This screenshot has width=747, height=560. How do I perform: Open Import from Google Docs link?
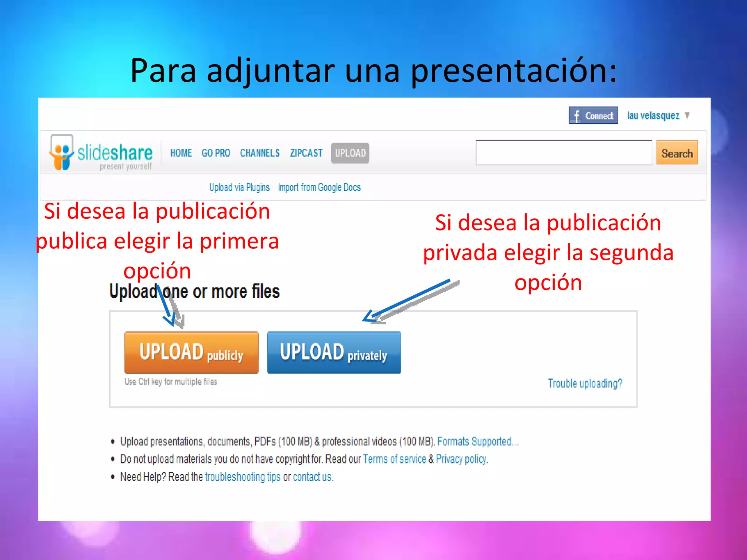[319, 187]
